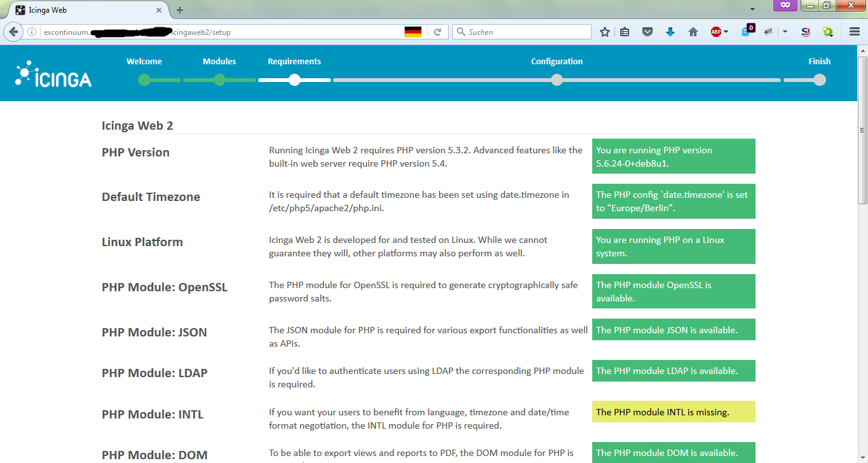Click the scrollbar down arrow
Viewport: 868px width, 463px height.
pyautogui.click(x=862, y=458)
